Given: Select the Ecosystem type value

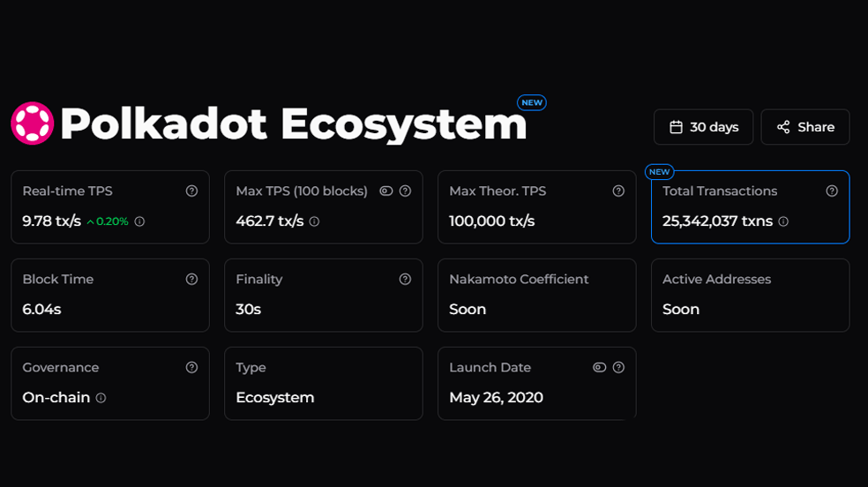Looking at the screenshot, I should coord(274,397).
